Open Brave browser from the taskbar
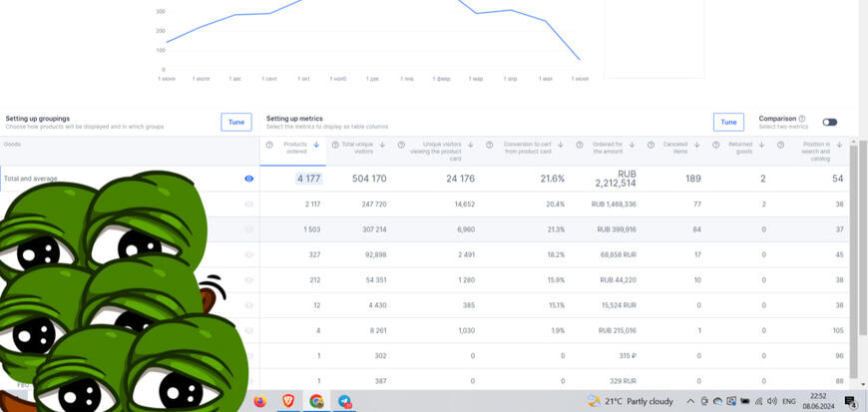Screen dimensions: 868x412 (288, 401)
